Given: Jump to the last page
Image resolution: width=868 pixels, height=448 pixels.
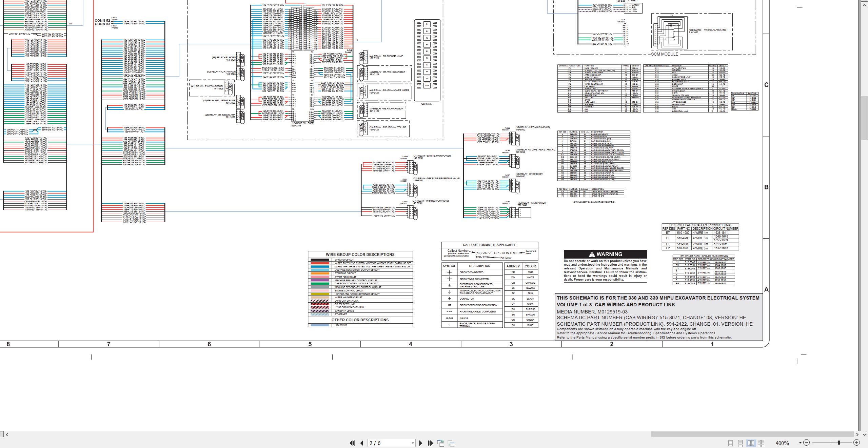Looking at the screenshot, I should (431, 443).
